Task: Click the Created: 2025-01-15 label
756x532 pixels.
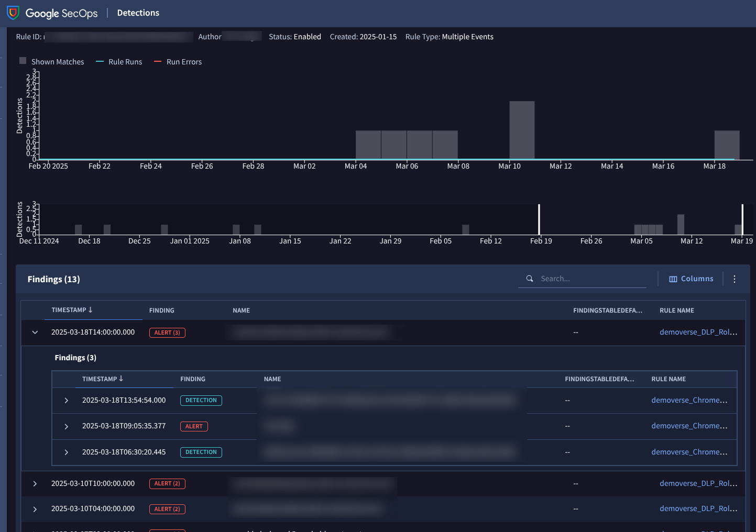Action: [x=364, y=37]
